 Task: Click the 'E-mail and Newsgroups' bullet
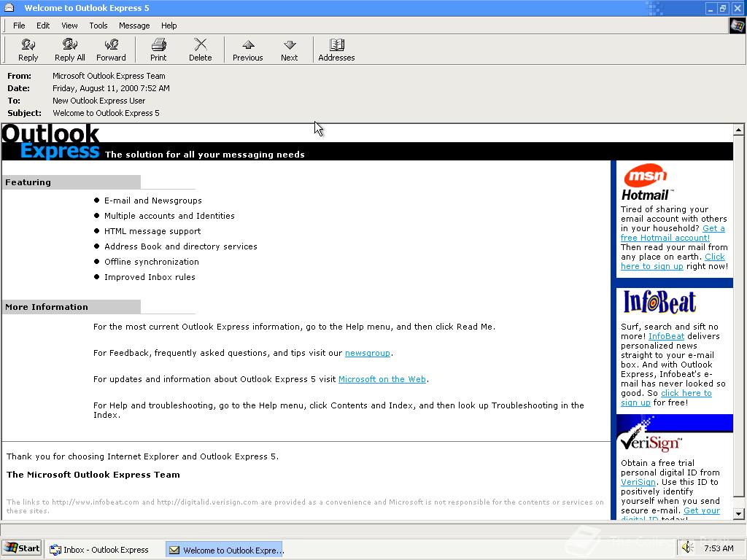[153, 201]
